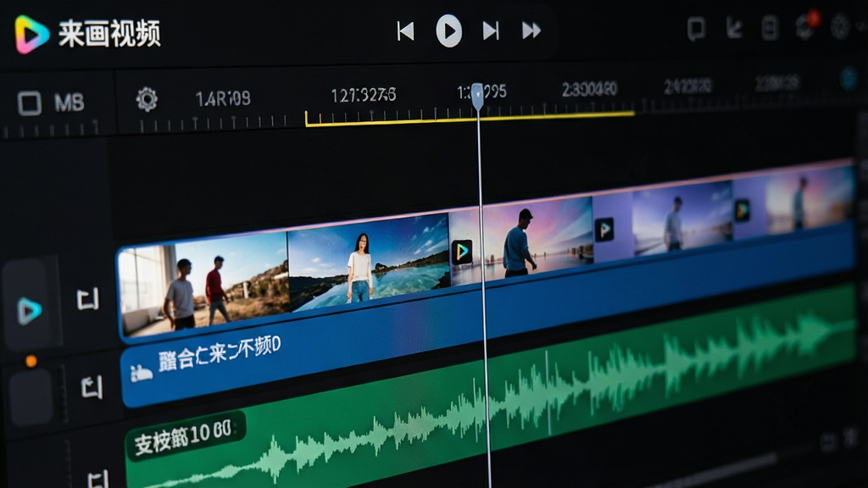The width and height of the screenshot is (868, 488).
Task: Toggle the square checkbox next to MB
Action: tap(30, 103)
